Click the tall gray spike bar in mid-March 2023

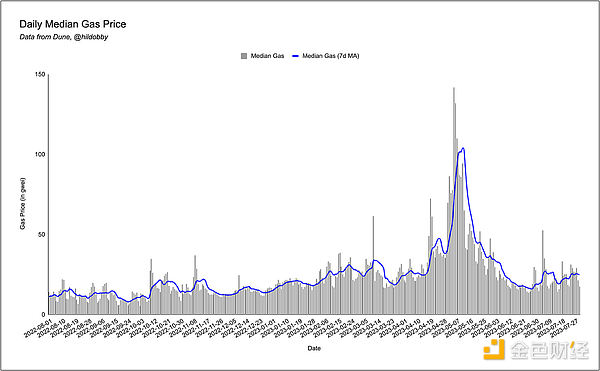point(373,265)
